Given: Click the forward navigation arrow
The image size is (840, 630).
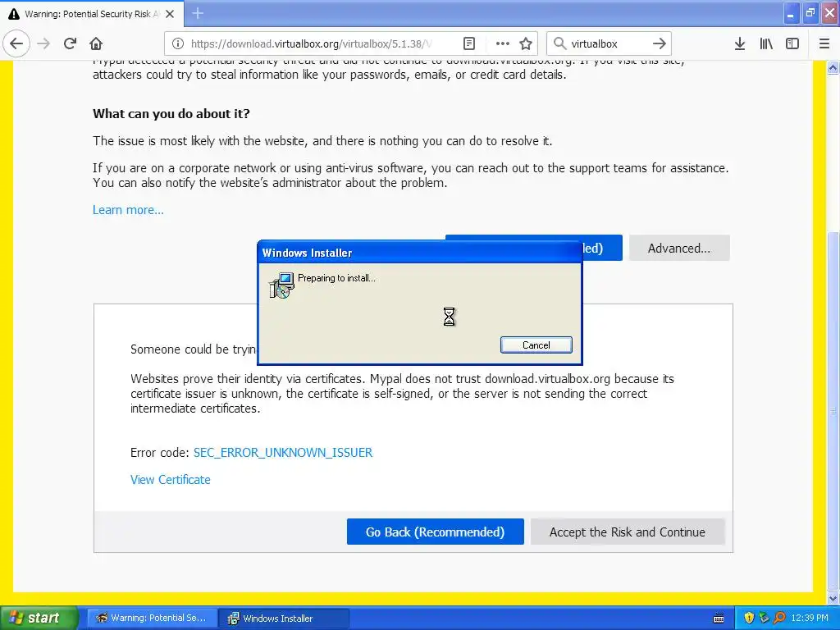Looking at the screenshot, I should tap(43, 43).
